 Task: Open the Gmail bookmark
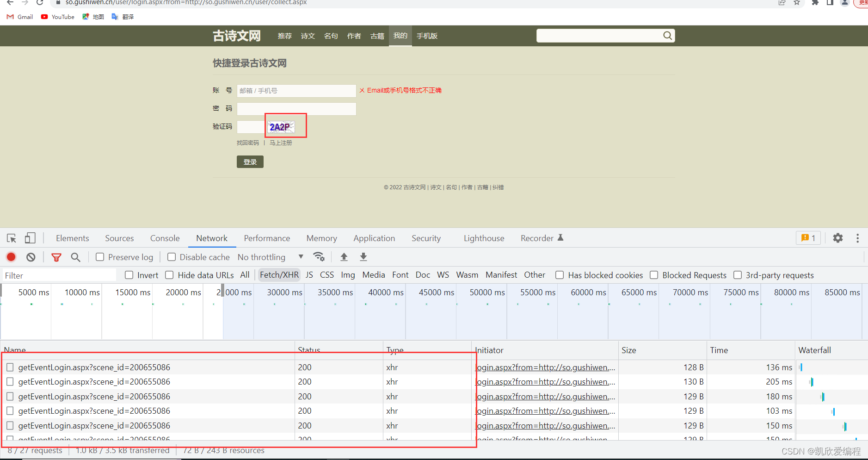[x=20, y=17]
